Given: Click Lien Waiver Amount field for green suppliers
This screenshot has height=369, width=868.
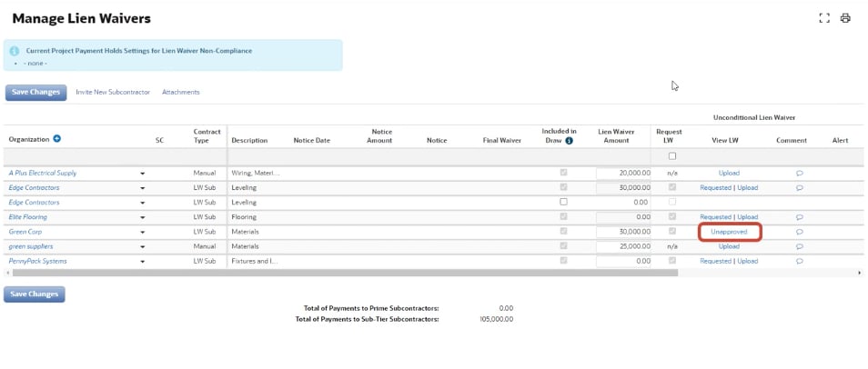Looking at the screenshot, I should pyautogui.click(x=624, y=246).
